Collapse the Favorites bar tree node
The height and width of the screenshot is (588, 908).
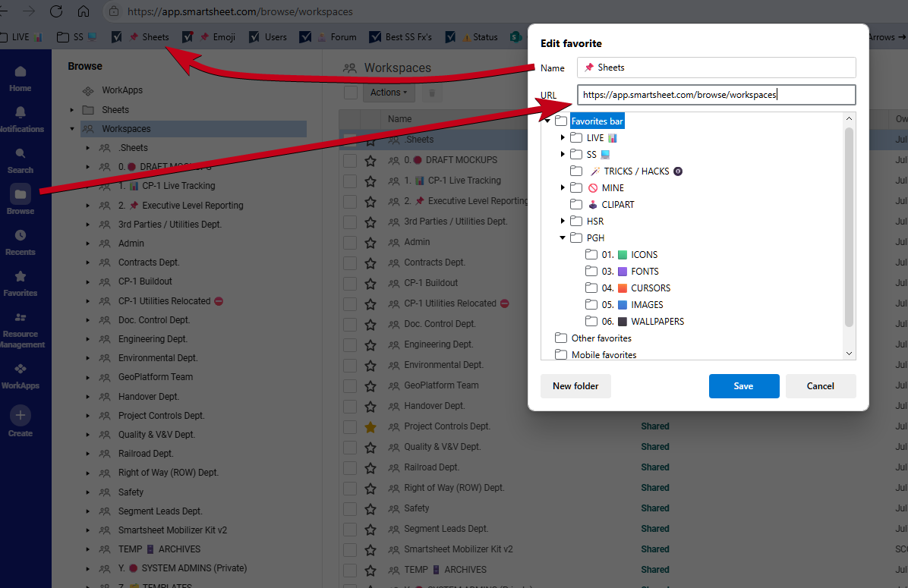click(x=547, y=121)
